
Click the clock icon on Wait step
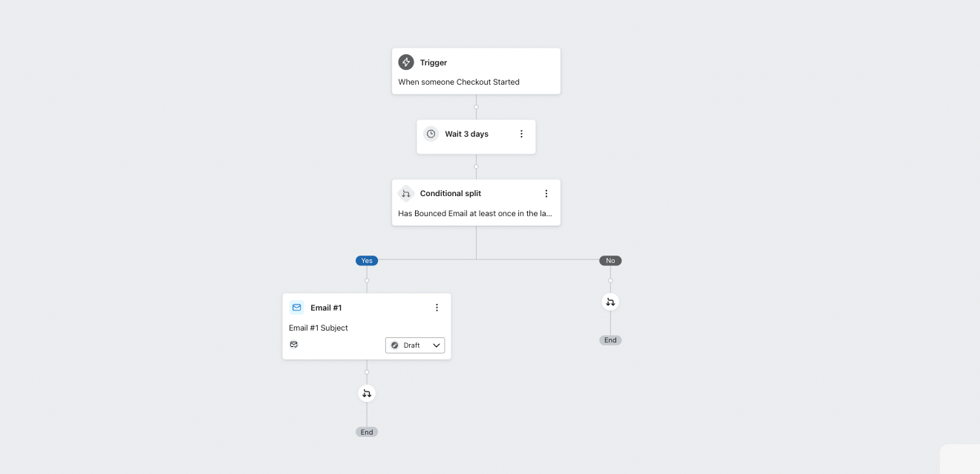(x=431, y=134)
